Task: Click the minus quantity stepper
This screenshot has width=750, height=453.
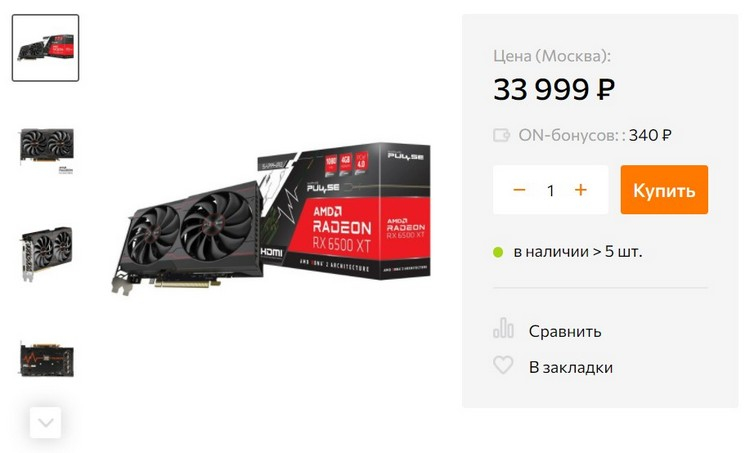Action: pyautogui.click(x=519, y=190)
